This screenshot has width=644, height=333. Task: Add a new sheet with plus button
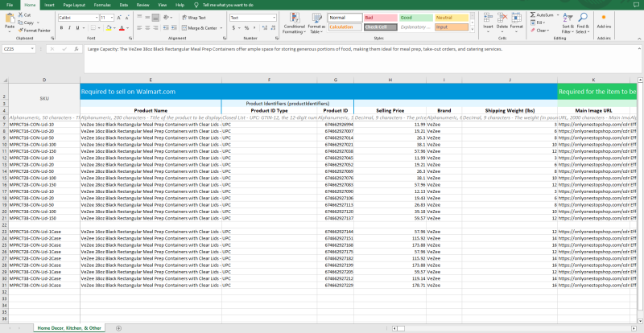[118, 328]
